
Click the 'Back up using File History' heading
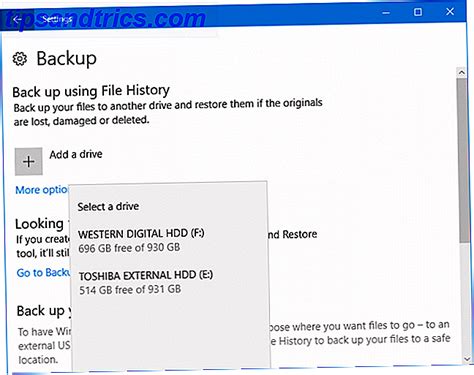coord(91,91)
